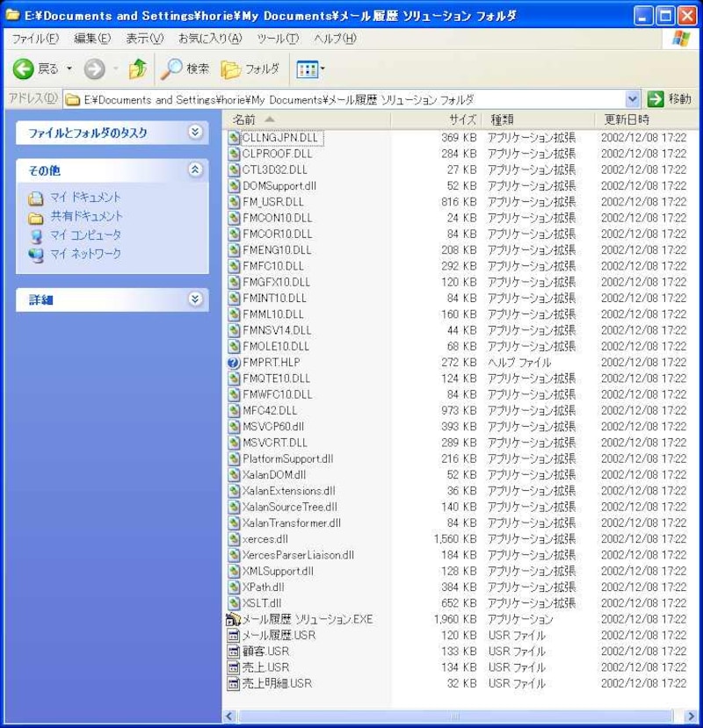Sort by 種類 column header
The width and height of the screenshot is (703, 728).
[x=538, y=119]
